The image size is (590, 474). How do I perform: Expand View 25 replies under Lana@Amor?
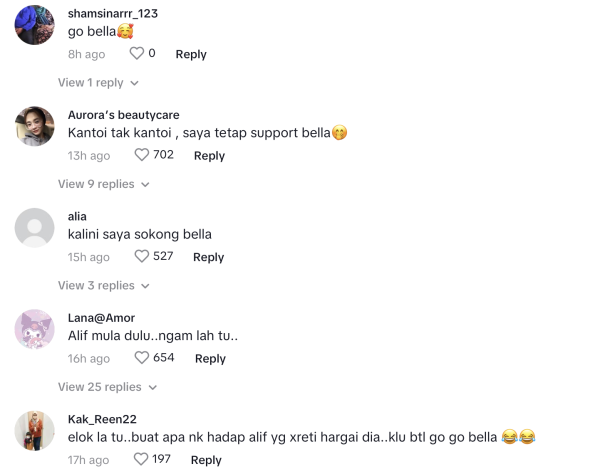[x=107, y=387]
